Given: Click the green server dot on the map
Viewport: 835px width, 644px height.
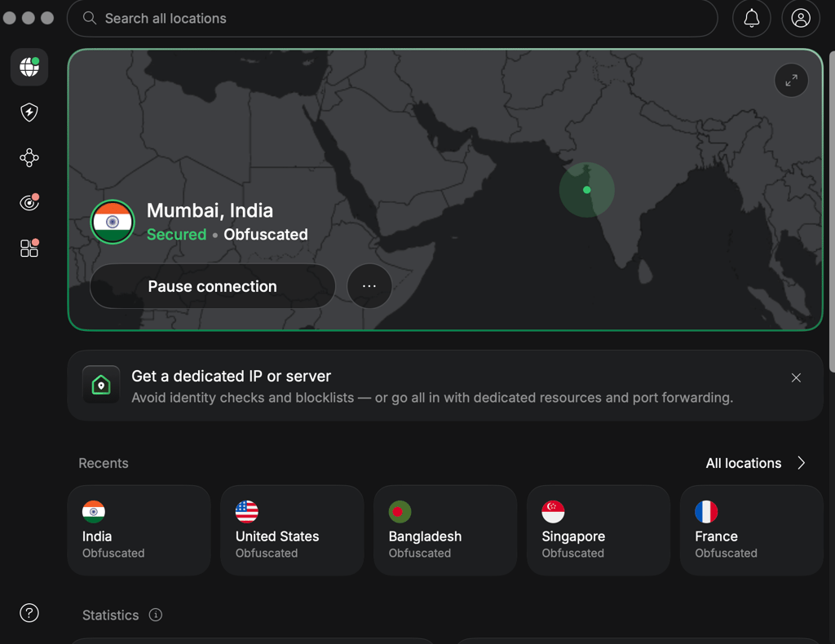Looking at the screenshot, I should click(x=587, y=190).
